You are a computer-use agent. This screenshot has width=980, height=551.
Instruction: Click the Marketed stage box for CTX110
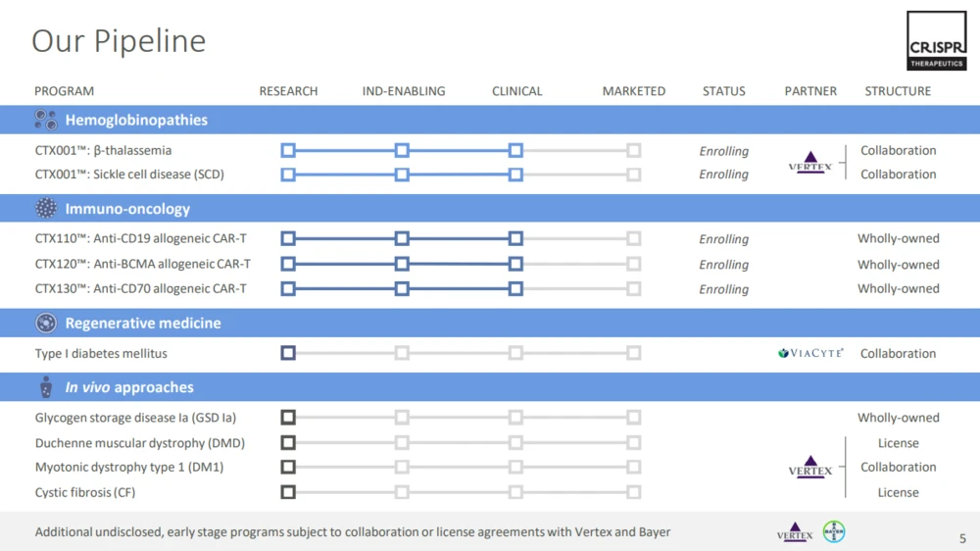point(634,239)
